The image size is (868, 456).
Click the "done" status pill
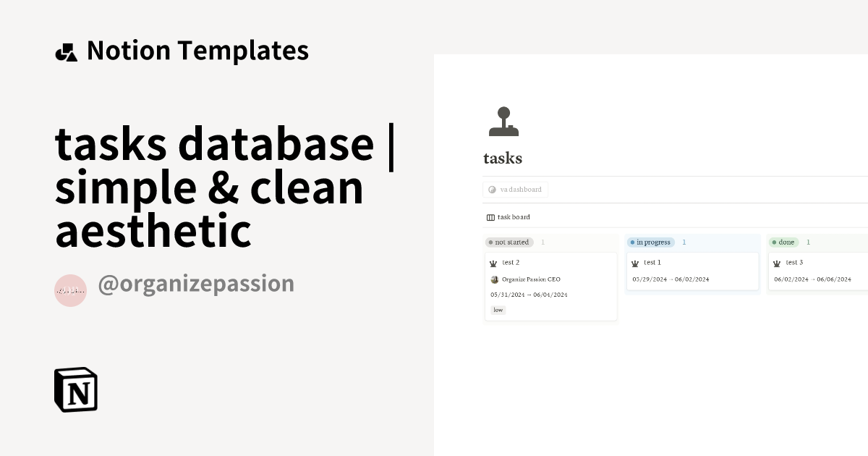click(783, 242)
